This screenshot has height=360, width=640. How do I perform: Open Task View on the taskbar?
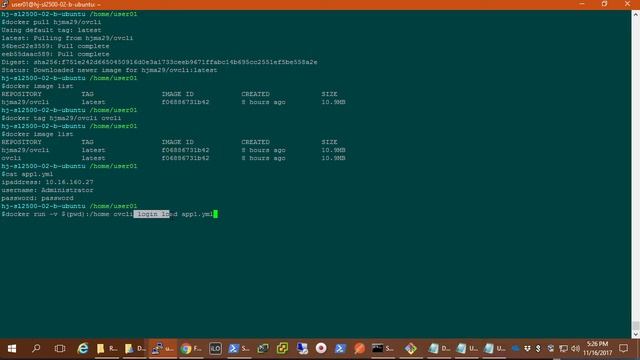(60, 348)
